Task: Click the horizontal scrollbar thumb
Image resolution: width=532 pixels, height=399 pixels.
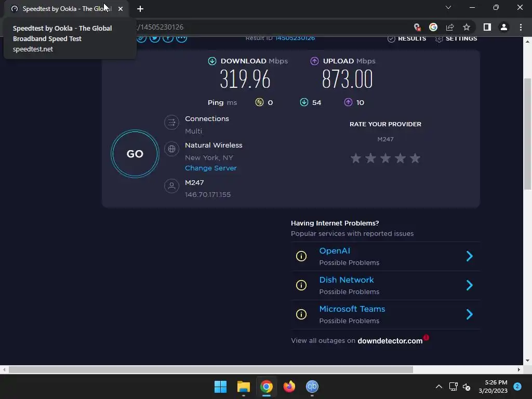Action: (x=211, y=369)
